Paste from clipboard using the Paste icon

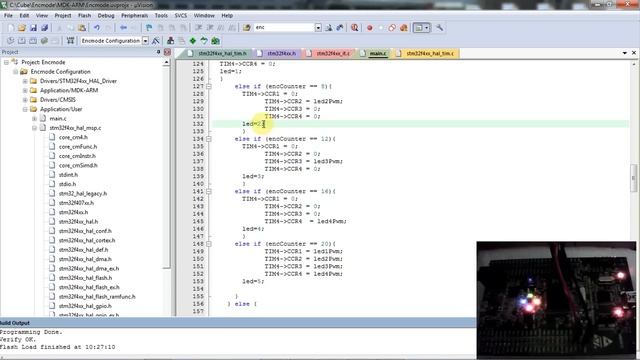[82, 28]
